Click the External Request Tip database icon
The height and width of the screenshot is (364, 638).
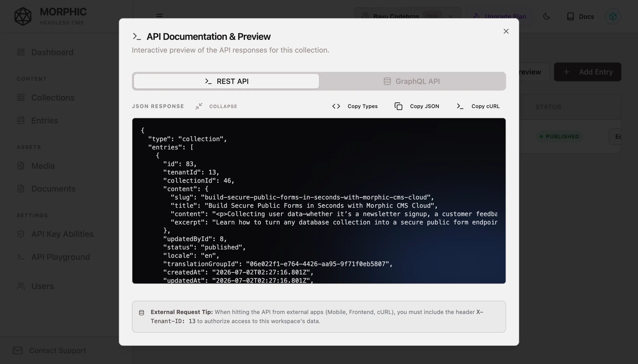(x=142, y=313)
